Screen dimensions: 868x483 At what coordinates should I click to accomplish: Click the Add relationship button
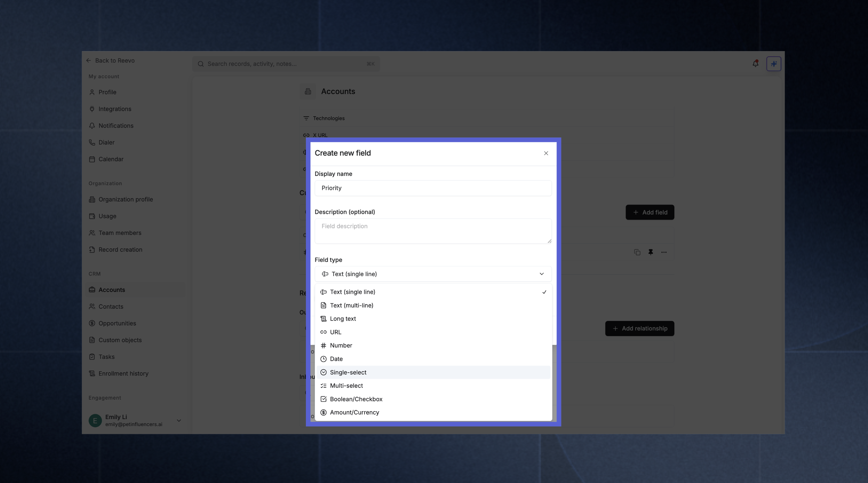point(639,328)
